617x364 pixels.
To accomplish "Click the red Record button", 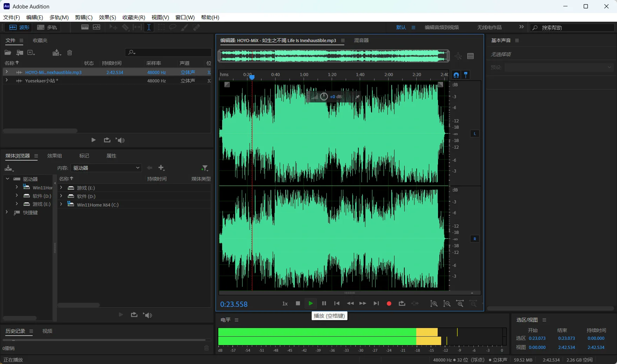I will coord(389,303).
